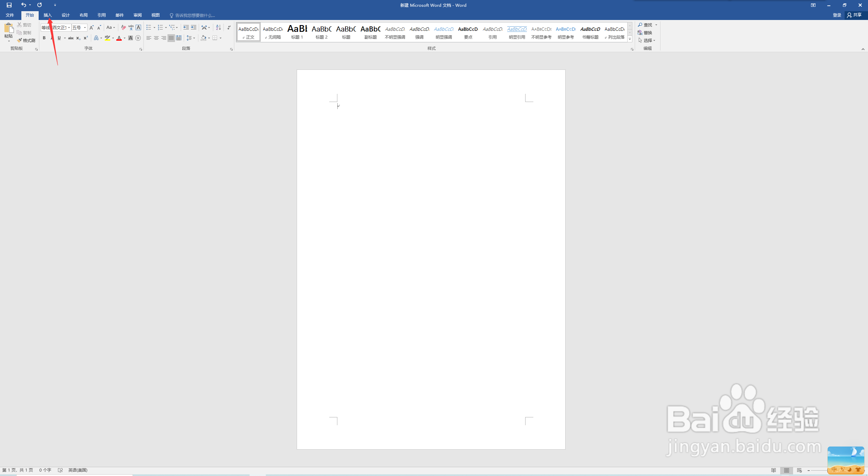Toggle Underline formatting
This screenshot has width=868, height=476.
pos(59,38)
